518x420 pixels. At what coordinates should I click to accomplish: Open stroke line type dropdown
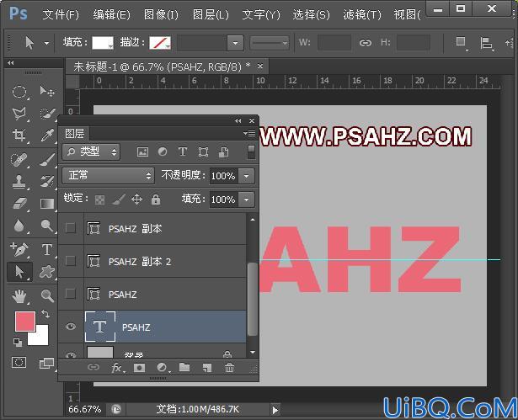270,43
